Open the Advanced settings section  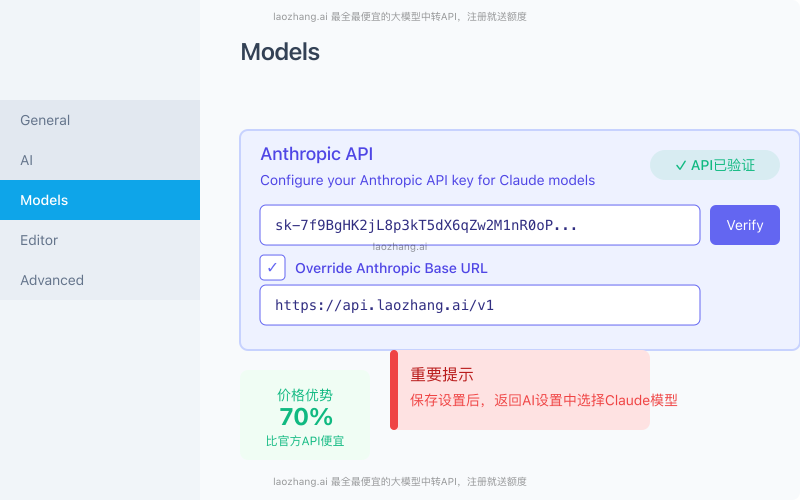click(x=99, y=280)
